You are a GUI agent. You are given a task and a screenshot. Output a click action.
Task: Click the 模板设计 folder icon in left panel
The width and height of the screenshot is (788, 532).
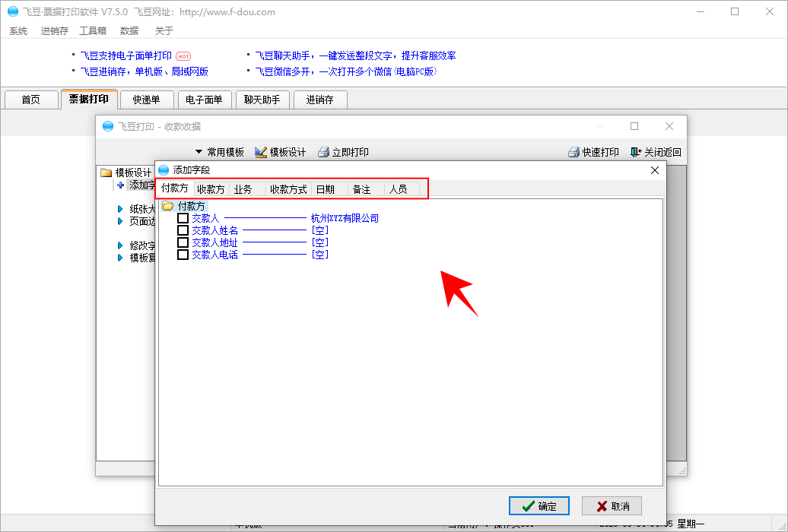tap(106, 173)
